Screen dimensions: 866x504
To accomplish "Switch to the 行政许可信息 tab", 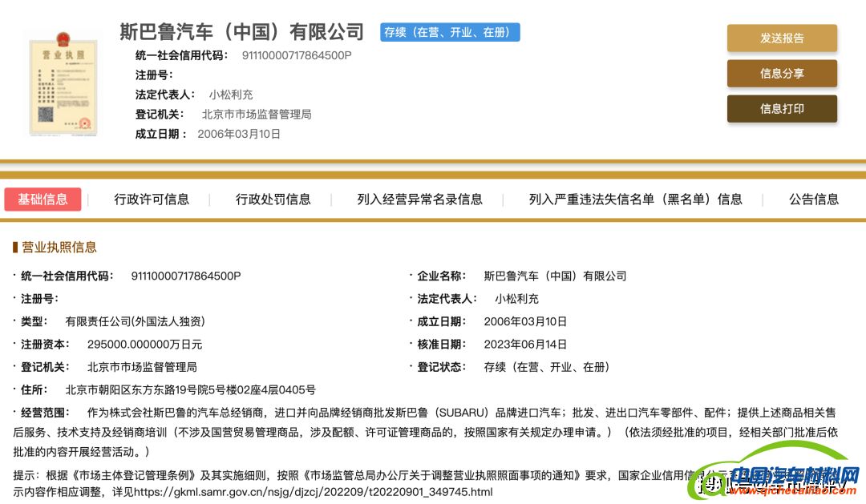I will click(x=152, y=200).
